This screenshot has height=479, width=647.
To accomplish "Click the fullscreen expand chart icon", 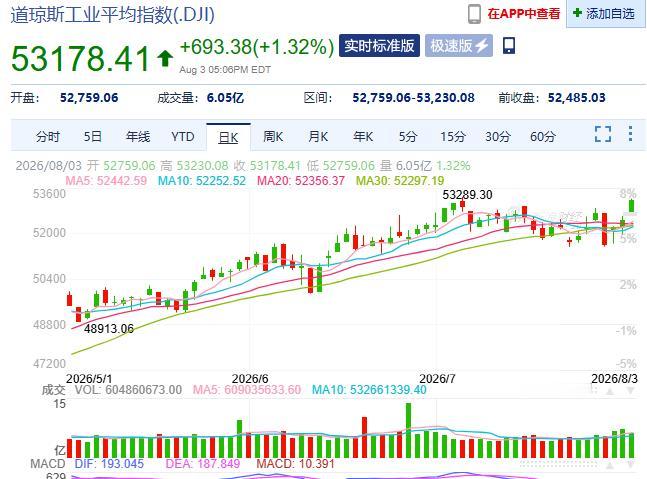I will tap(603, 134).
